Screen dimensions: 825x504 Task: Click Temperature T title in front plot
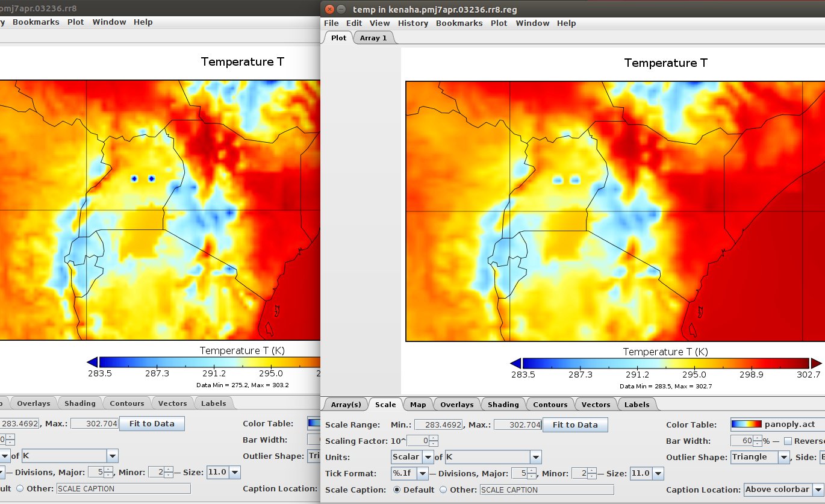[x=665, y=63]
